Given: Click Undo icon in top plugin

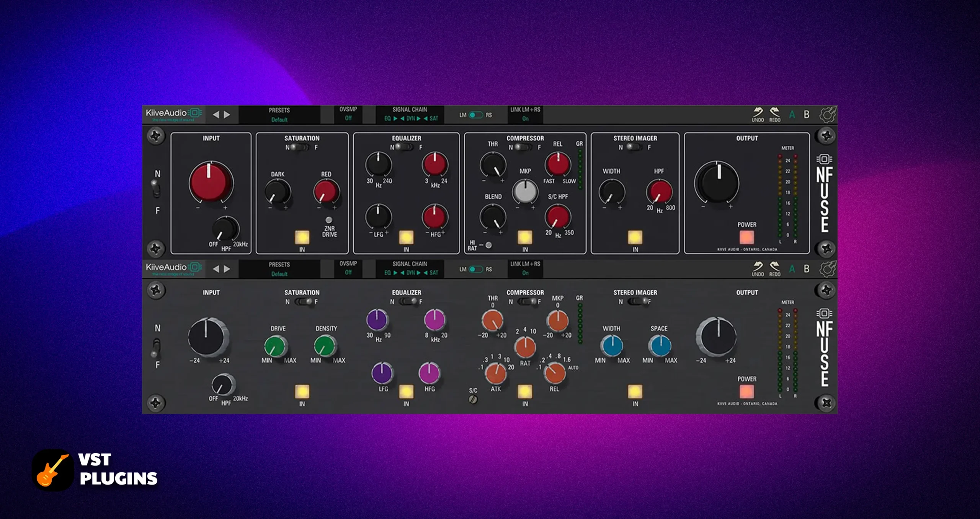Looking at the screenshot, I should (758, 114).
